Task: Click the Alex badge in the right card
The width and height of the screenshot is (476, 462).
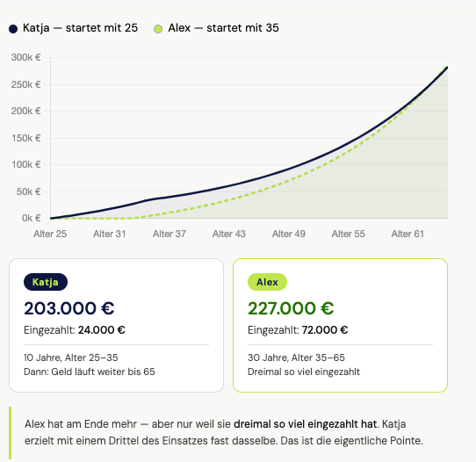Action: [267, 282]
